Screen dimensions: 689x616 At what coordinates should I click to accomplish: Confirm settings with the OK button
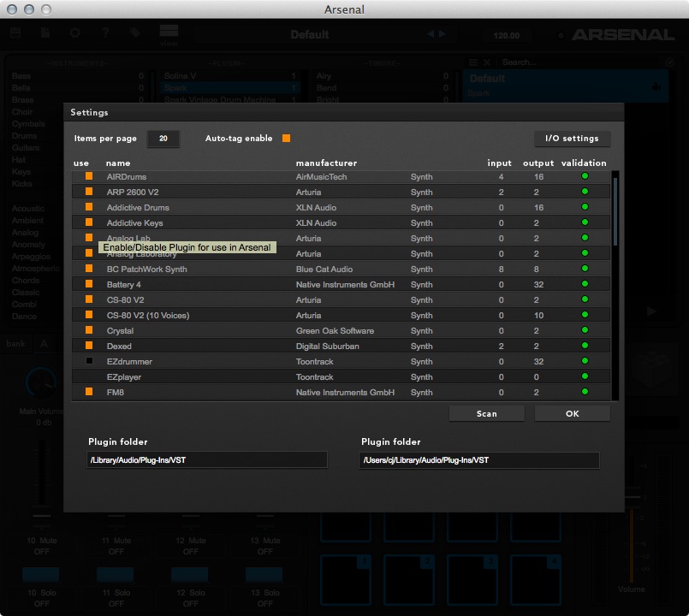point(572,413)
